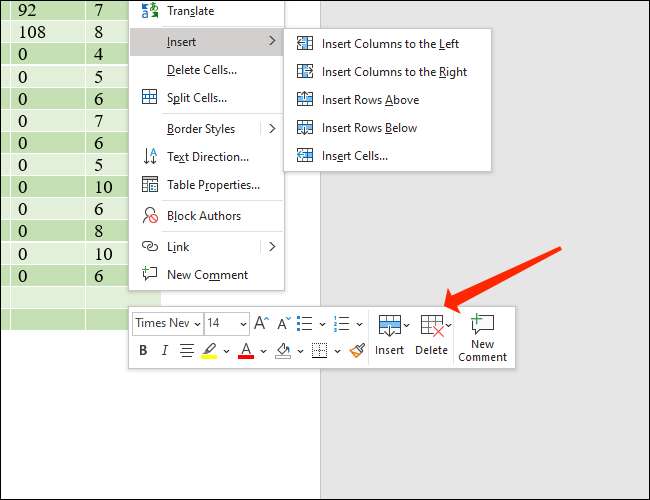Open the bullets dropdown arrow
650x500 pixels.
tap(322, 324)
